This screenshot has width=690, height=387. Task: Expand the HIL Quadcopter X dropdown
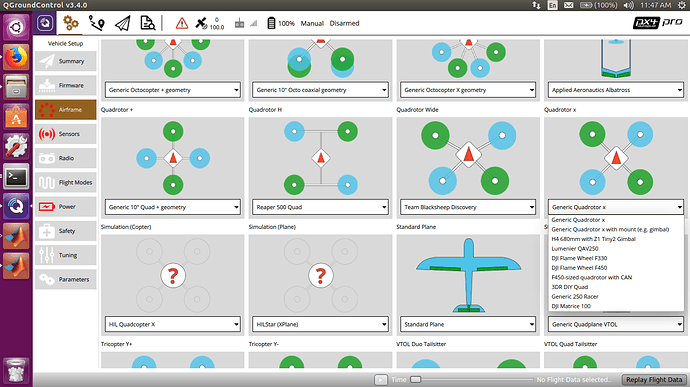click(172, 324)
